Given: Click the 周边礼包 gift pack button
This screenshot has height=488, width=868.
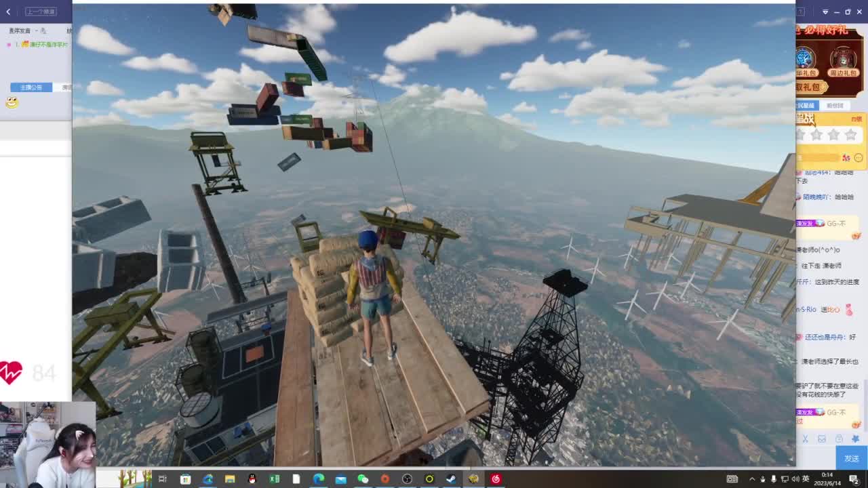Looking at the screenshot, I should pyautogui.click(x=843, y=73).
